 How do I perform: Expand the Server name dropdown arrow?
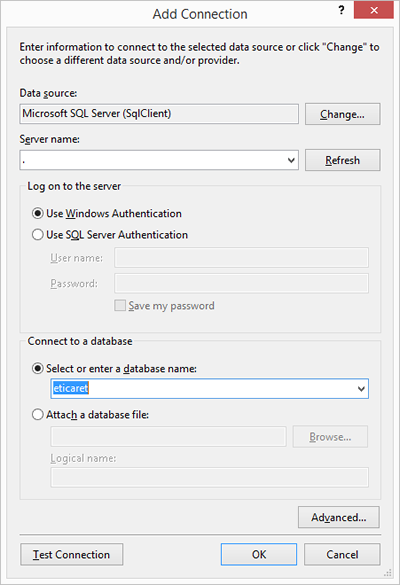coord(291,160)
